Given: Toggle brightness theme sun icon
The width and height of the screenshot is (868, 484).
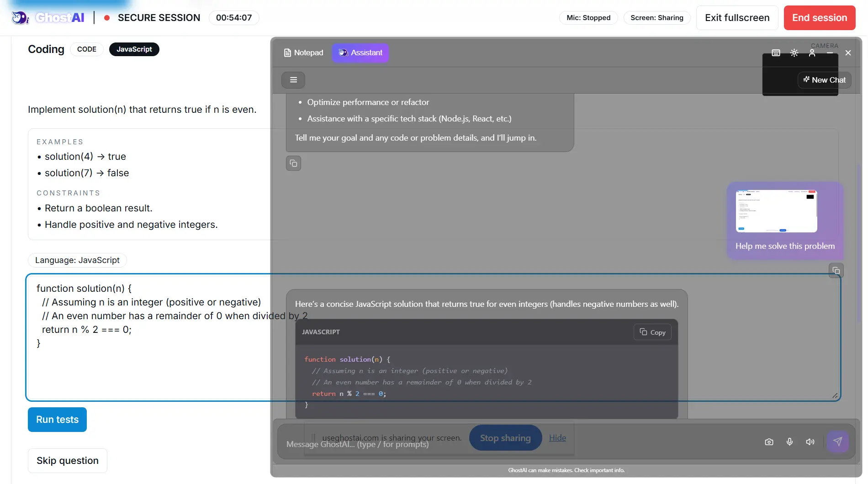Looking at the screenshot, I should coord(794,53).
